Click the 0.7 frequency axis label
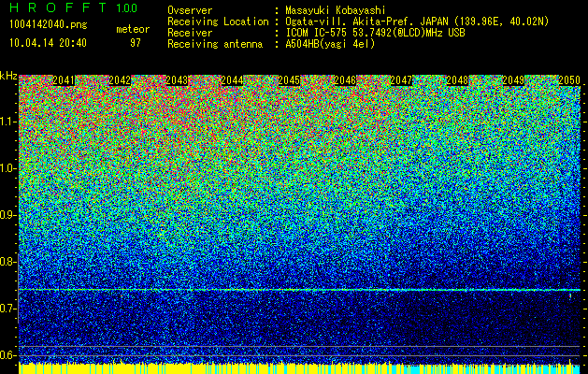Image resolution: width=588 pixels, height=374 pixels. click(7, 309)
